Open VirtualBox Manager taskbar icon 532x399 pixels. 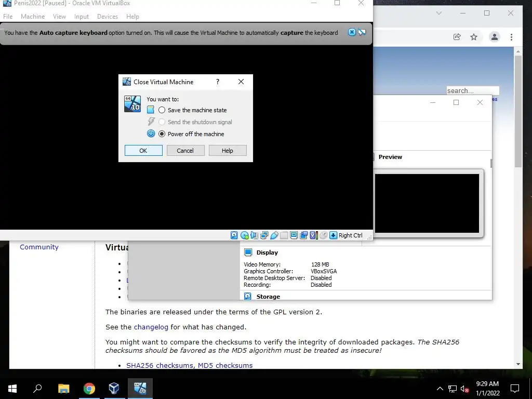pyautogui.click(x=114, y=389)
